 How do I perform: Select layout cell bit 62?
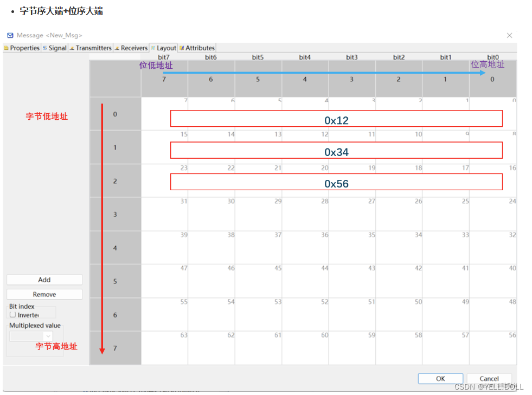point(211,348)
